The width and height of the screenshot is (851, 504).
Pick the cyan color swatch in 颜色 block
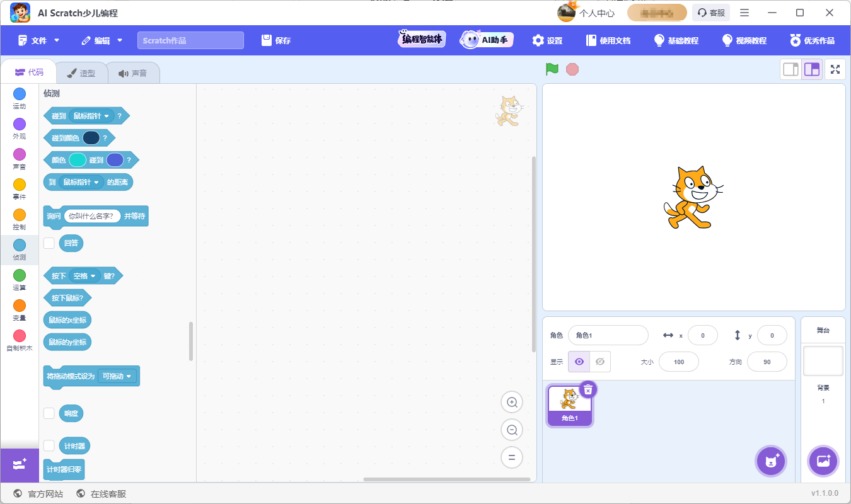[x=78, y=160]
